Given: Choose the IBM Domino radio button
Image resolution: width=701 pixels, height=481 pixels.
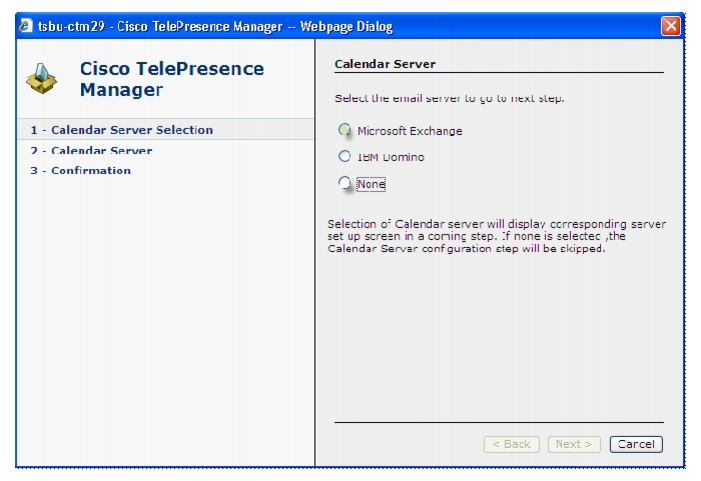Looking at the screenshot, I should [x=344, y=156].
